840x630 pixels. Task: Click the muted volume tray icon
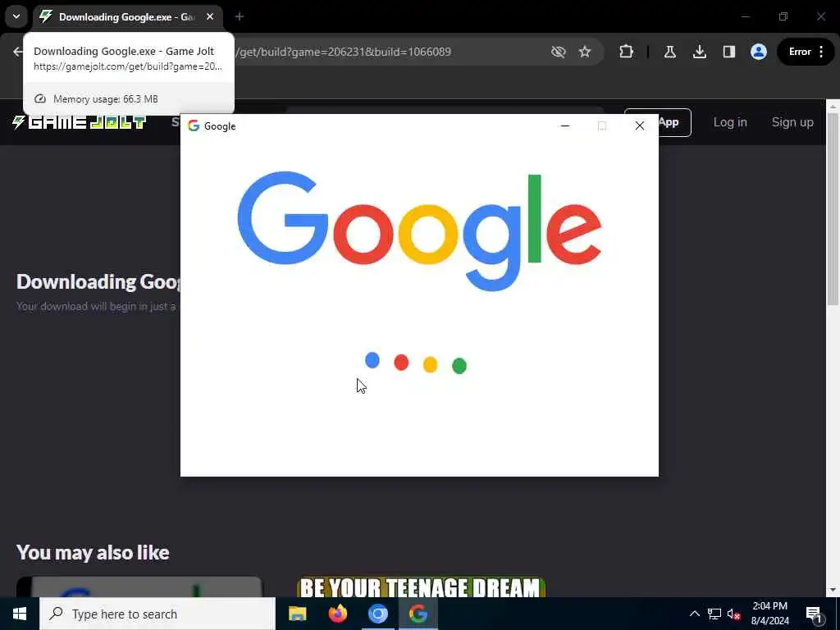click(734, 614)
